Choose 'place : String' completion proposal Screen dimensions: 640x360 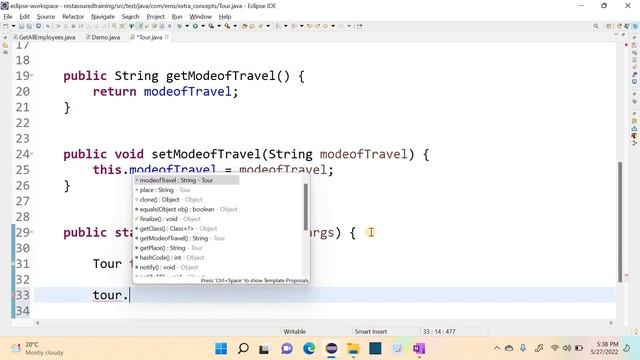coord(163,190)
